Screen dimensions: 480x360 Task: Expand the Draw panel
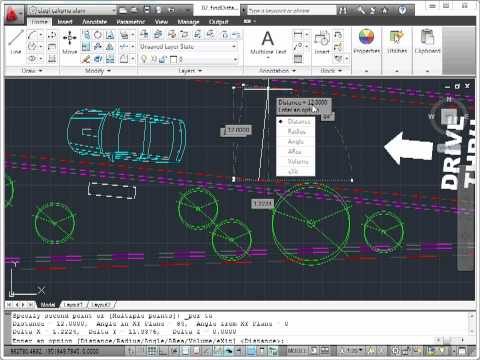(32, 71)
